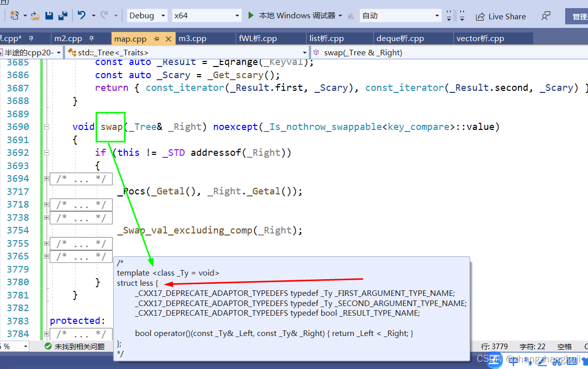Open the New Project icon's dropdown arrow
The image size is (588, 369).
point(25,16)
